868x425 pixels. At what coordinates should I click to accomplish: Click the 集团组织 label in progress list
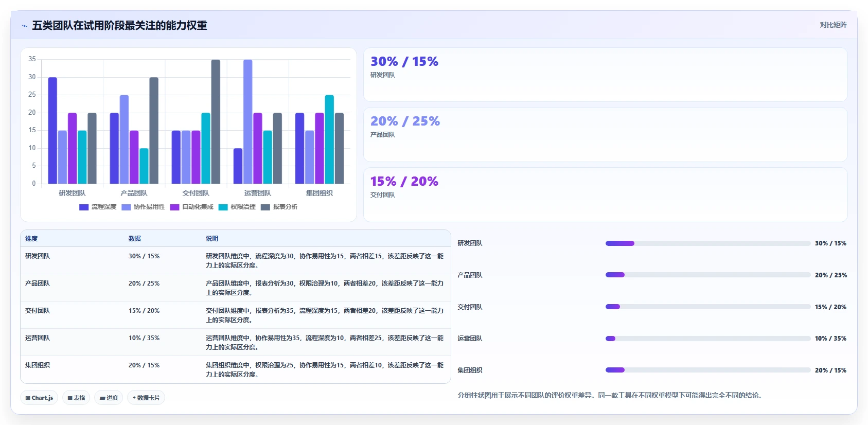[x=470, y=370]
